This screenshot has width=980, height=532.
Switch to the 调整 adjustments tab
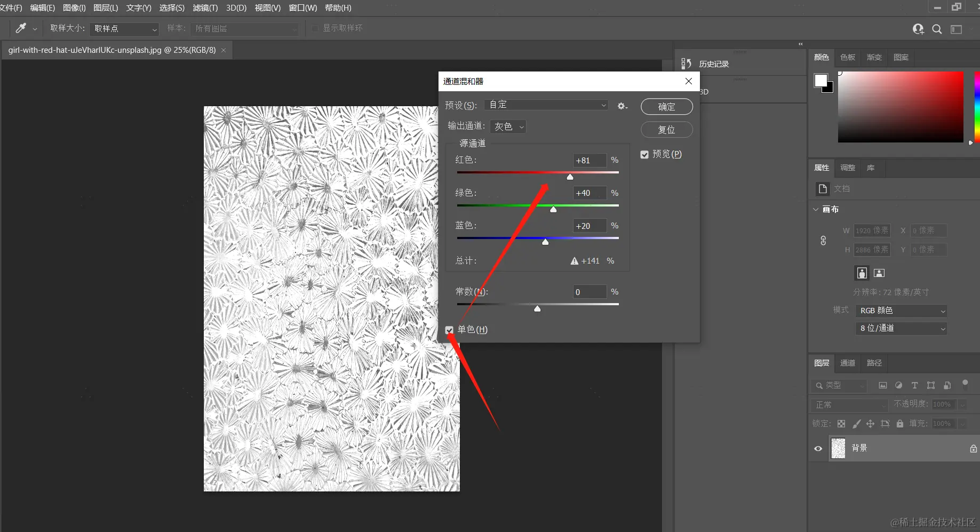coord(848,168)
